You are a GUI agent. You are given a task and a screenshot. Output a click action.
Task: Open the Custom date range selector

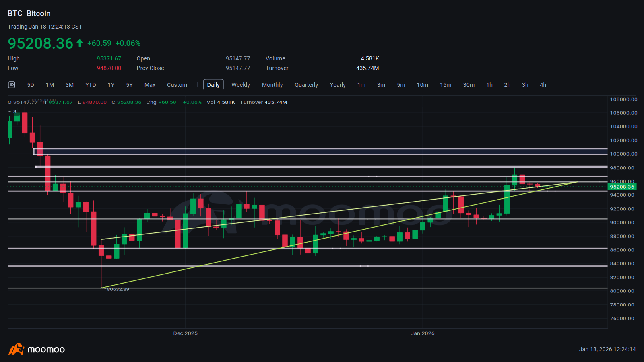(x=177, y=85)
